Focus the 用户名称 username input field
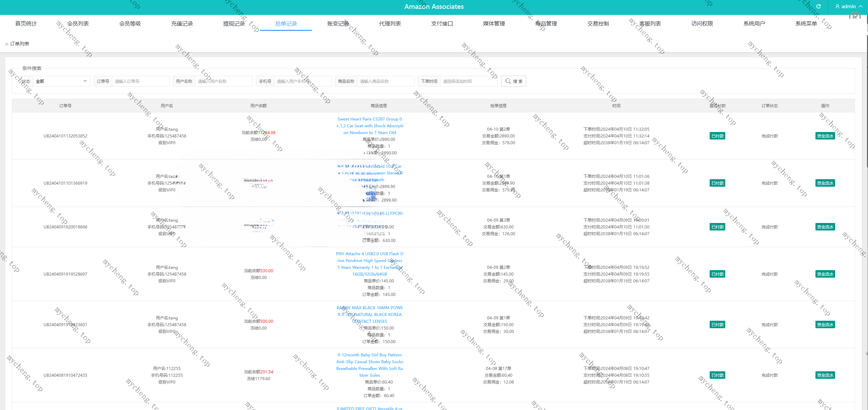This screenshot has width=868, height=410. pos(223,81)
